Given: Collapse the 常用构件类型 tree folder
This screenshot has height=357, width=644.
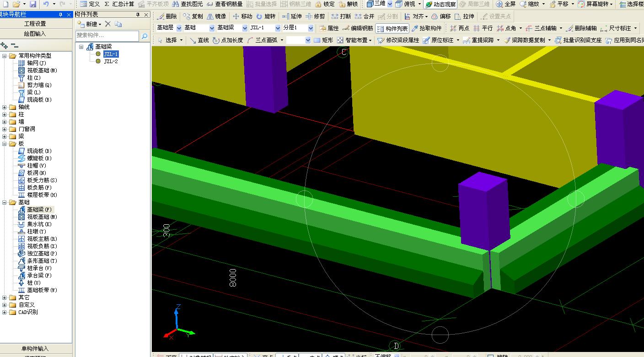Looking at the screenshot, I should [x=5, y=56].
